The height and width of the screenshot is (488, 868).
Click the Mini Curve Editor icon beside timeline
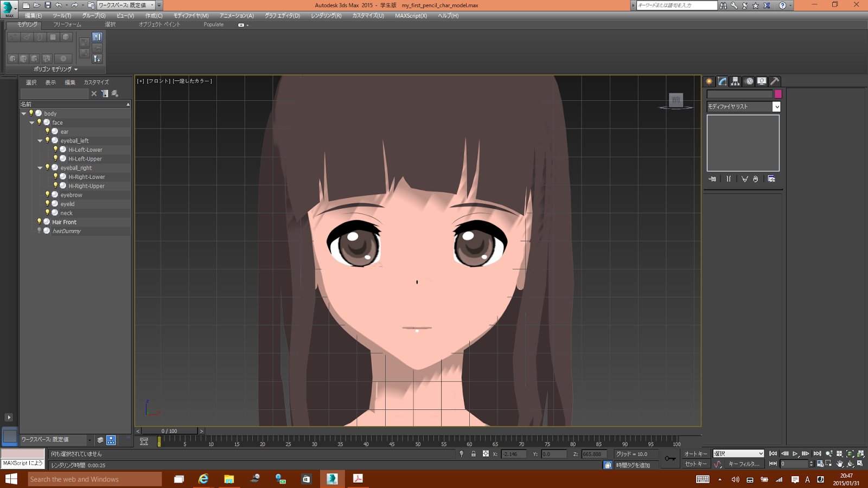pos(144,442)
